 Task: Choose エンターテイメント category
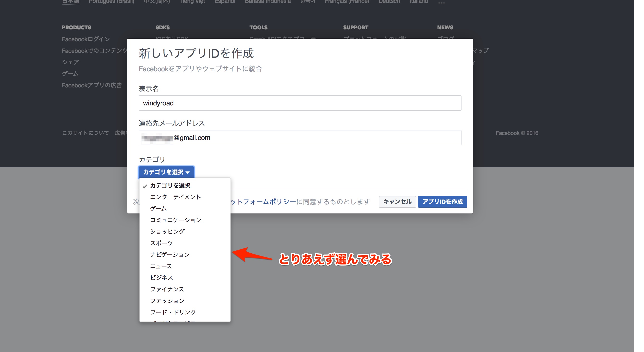185,197
